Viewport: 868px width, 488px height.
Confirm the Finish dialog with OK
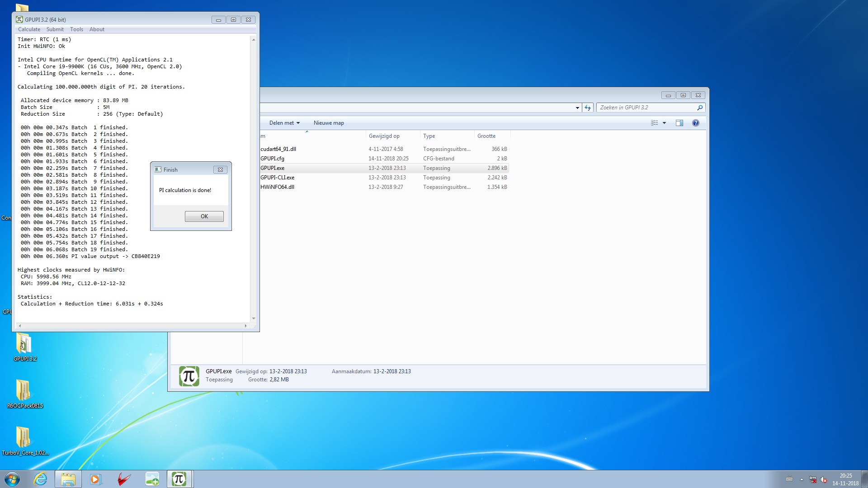pyautogui.click(x=204, y=216)
